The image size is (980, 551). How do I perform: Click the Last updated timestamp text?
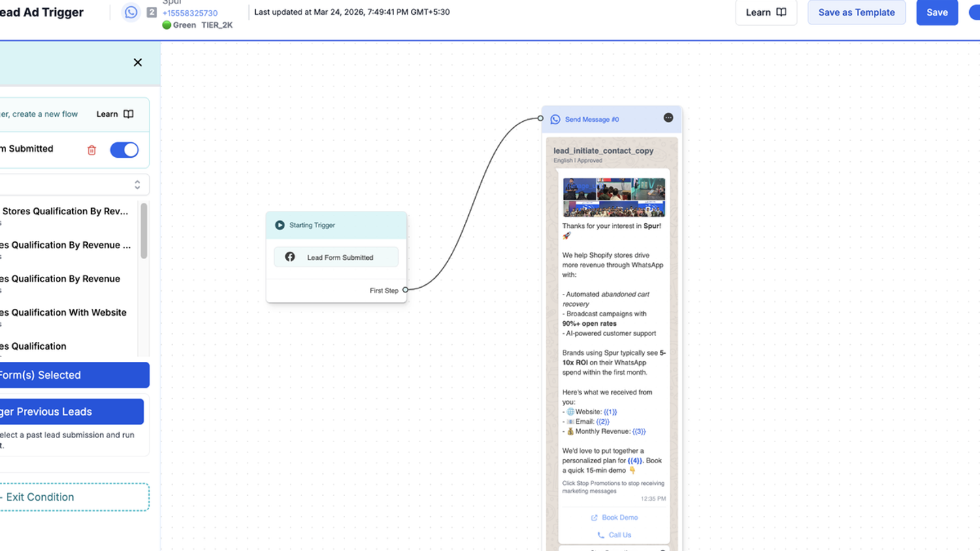coord(352,12)
